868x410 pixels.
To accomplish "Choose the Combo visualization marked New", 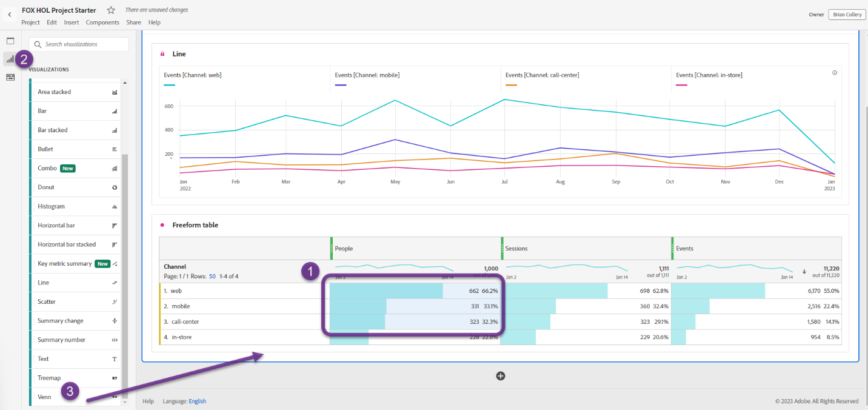I will [75, 169].
